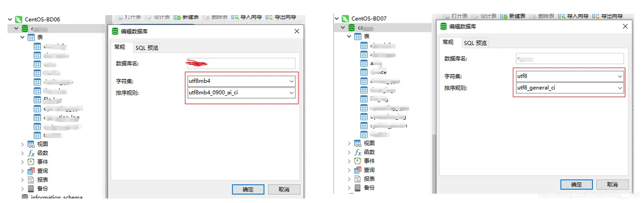Click the 函数 fx icon in CentOS-BD07 tree

point(358,152)
